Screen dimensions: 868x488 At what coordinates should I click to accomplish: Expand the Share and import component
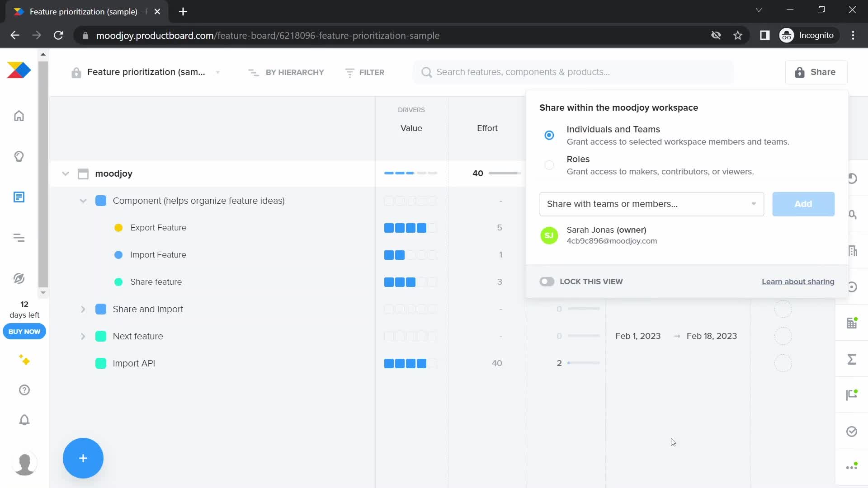83,309
